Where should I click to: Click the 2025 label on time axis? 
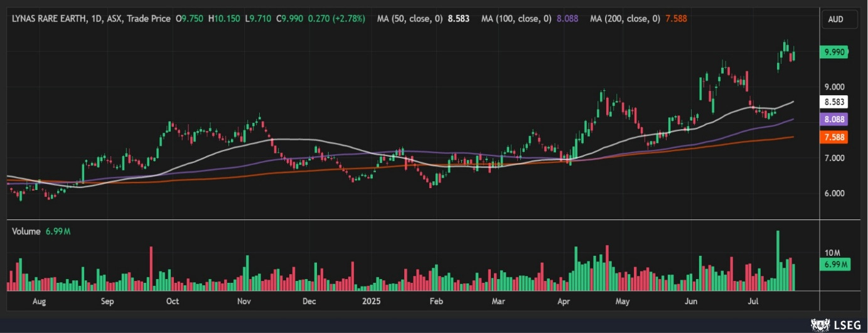point(373,302)
